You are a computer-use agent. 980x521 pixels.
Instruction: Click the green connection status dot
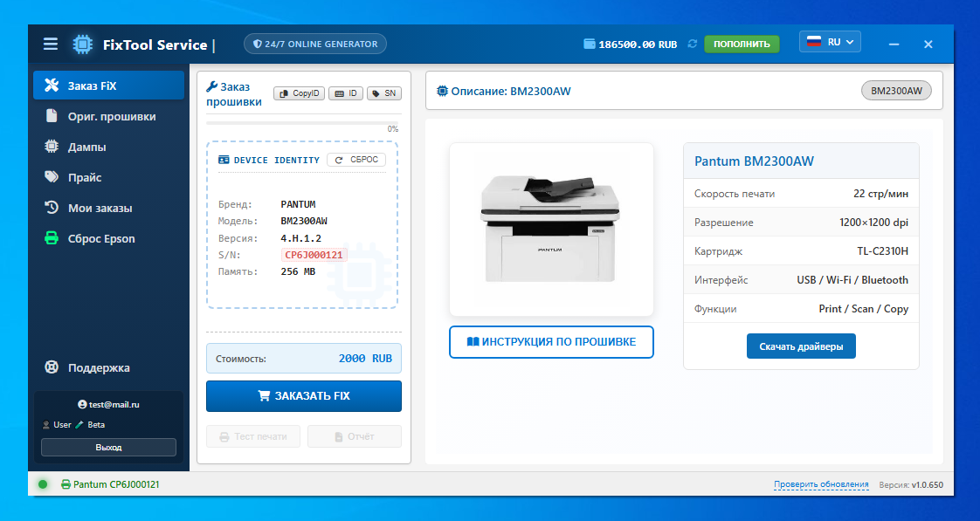(x=43, y=484)
